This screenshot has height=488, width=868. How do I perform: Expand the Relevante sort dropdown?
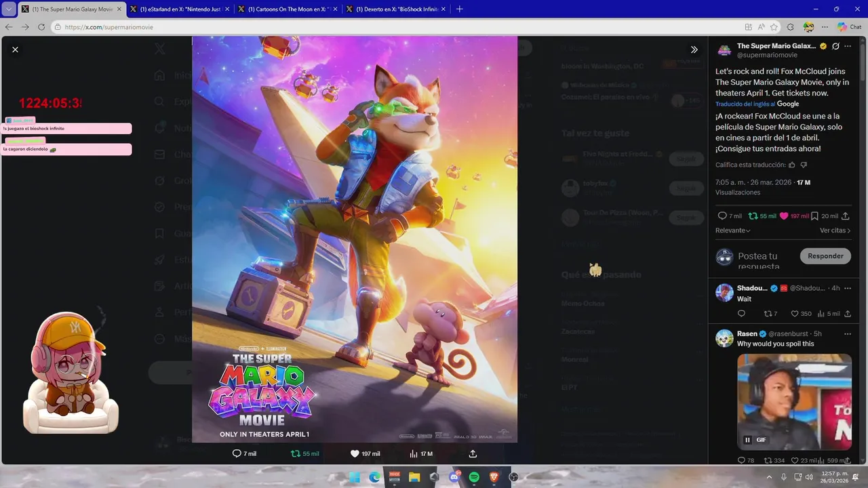coord(733,230)
